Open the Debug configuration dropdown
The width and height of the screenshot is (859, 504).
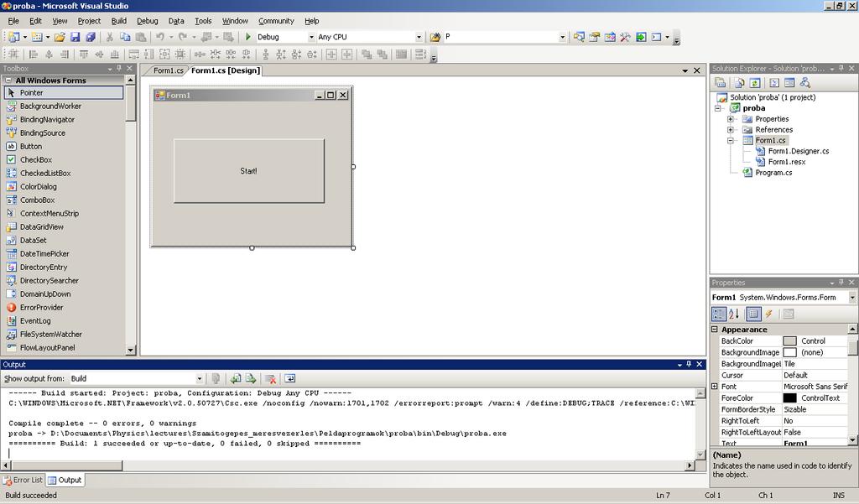[x=312, y=37]
